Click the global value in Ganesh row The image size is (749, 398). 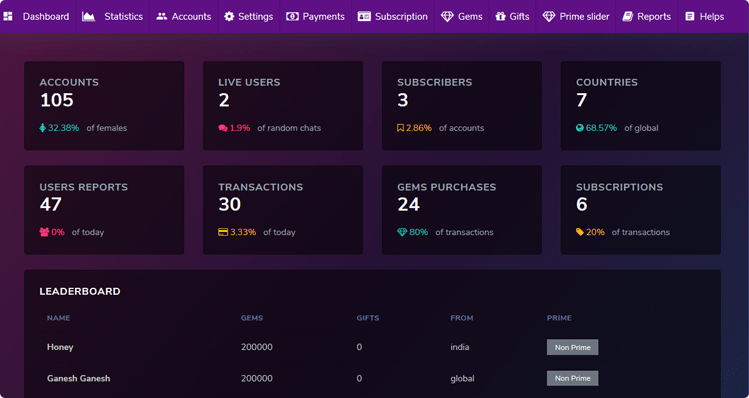tap(462, 378)
